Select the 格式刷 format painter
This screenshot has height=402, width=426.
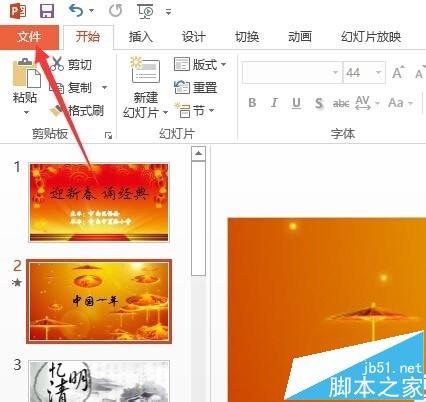(77, 111)
